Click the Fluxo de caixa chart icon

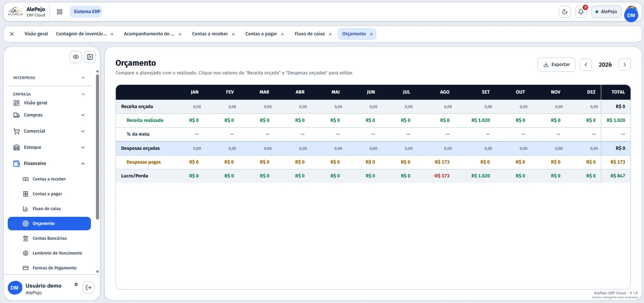(25, 209)
